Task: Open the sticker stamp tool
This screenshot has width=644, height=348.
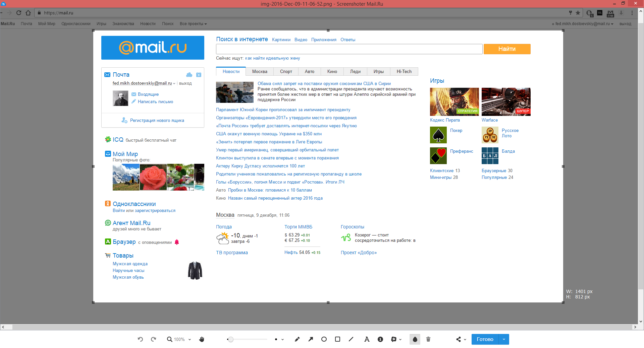Action: tap(394, 339)
